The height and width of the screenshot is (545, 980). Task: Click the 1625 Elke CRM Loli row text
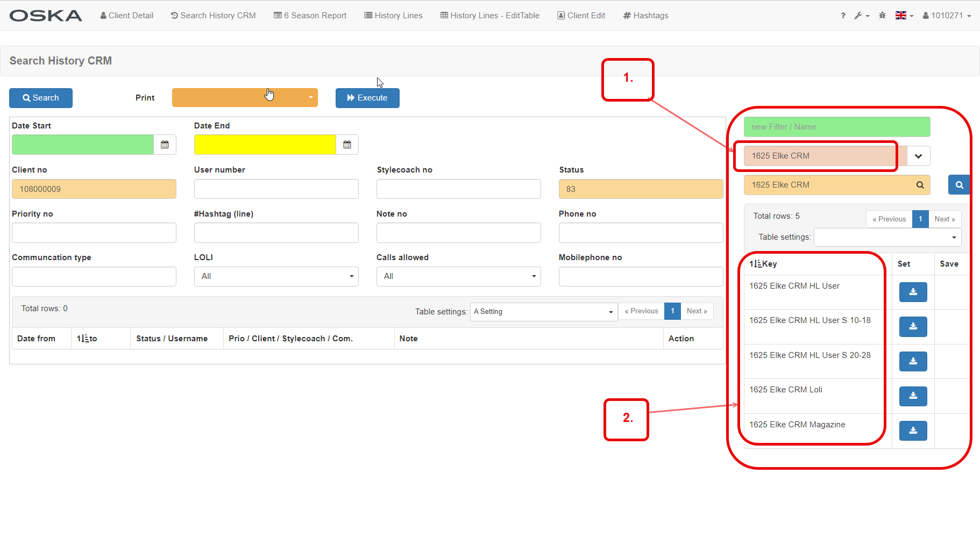[786, 390]
